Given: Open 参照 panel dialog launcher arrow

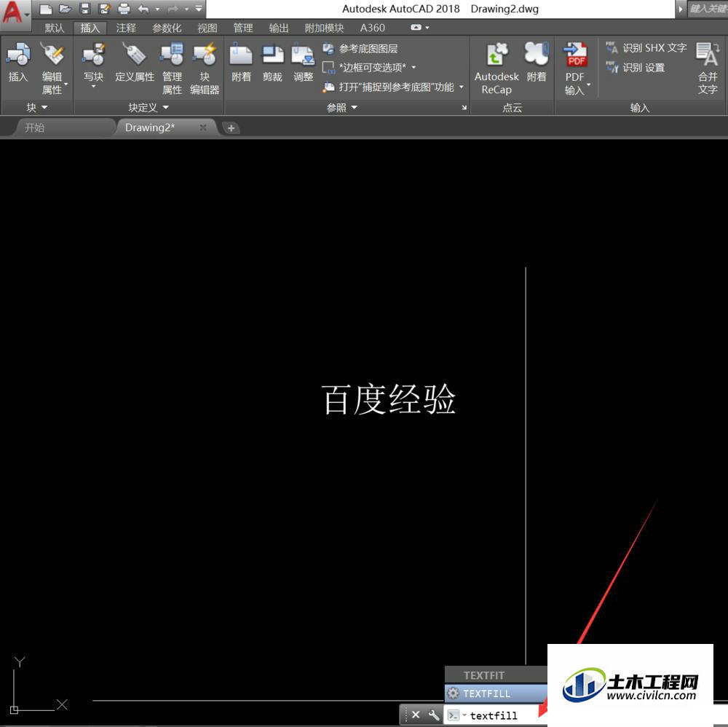Looking at the screenshot, I should point(464,108).
